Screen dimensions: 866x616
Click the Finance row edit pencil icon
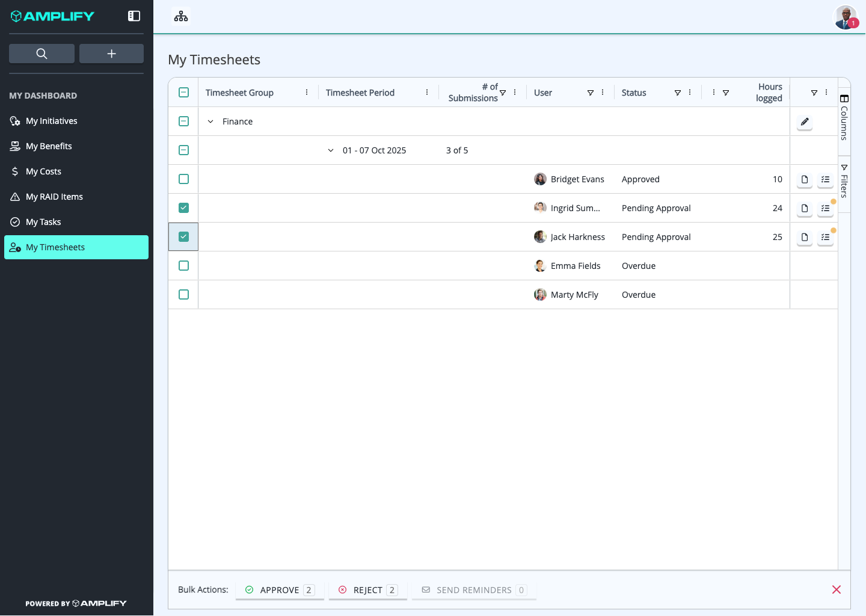pyautogui.click(x=805, y=122)
